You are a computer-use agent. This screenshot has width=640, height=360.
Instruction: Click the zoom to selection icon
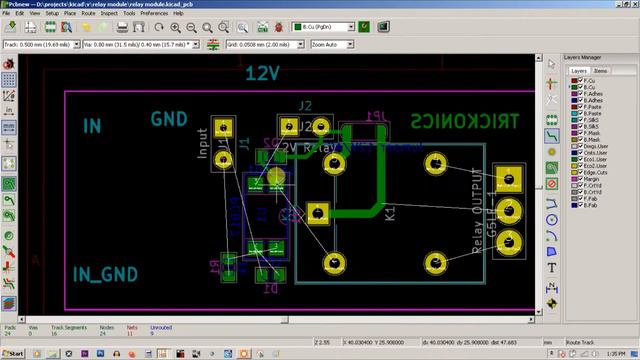coord(223,27)
